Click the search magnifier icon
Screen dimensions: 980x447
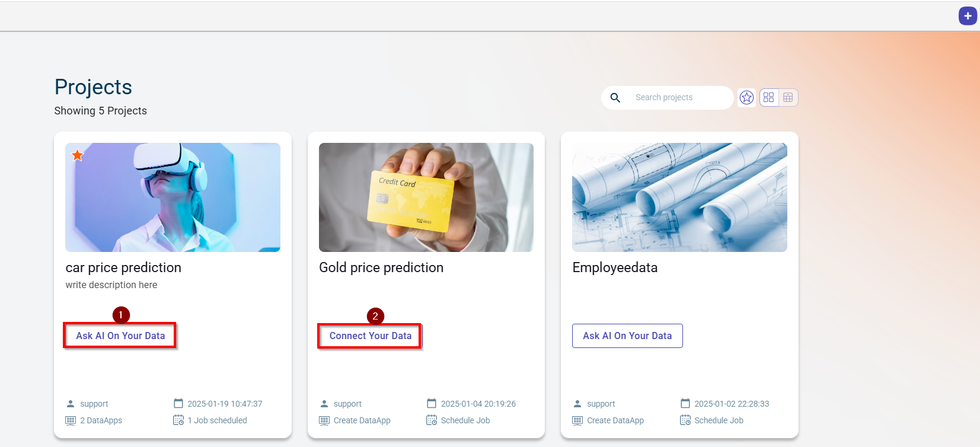click(615, 98)
